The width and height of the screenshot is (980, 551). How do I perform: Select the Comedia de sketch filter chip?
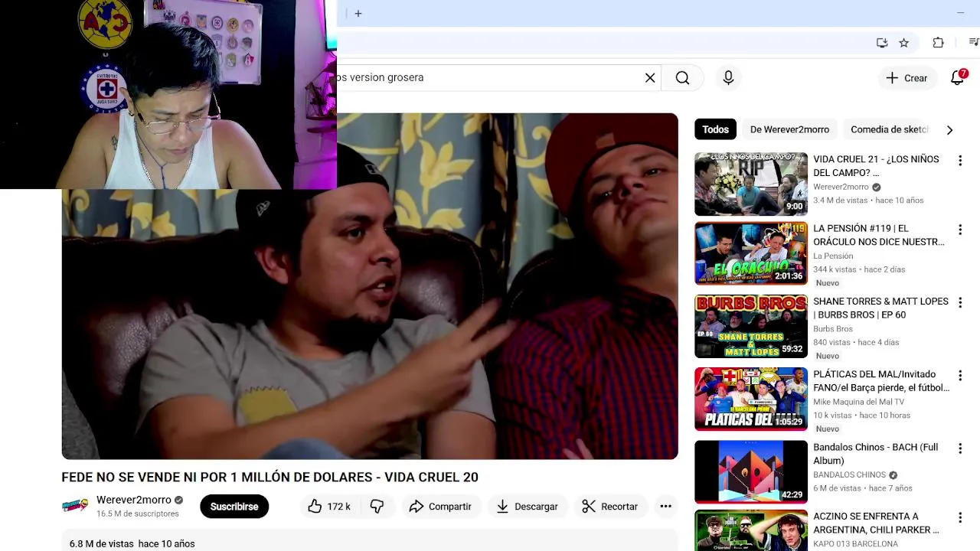(x=889, y=129)
